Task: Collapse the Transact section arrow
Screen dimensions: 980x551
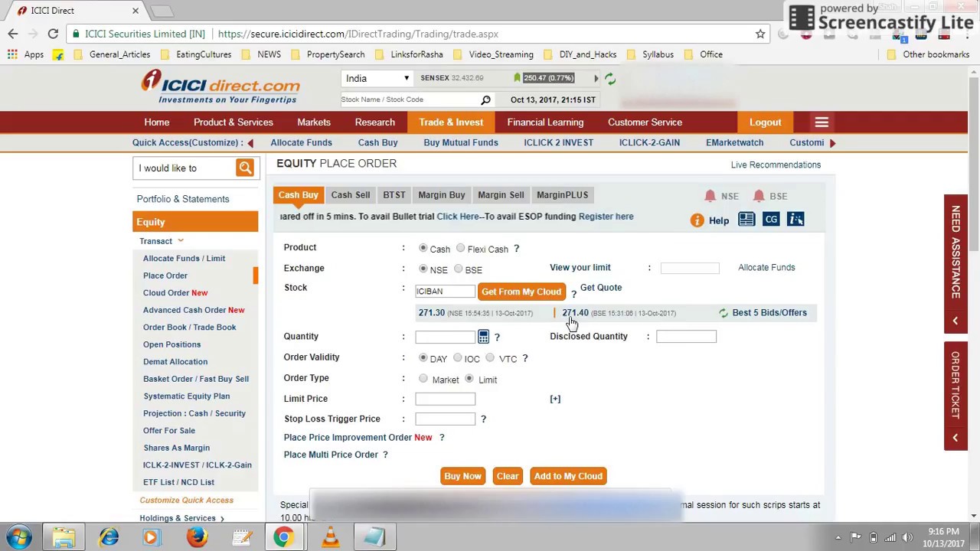Action: point(181,241)
